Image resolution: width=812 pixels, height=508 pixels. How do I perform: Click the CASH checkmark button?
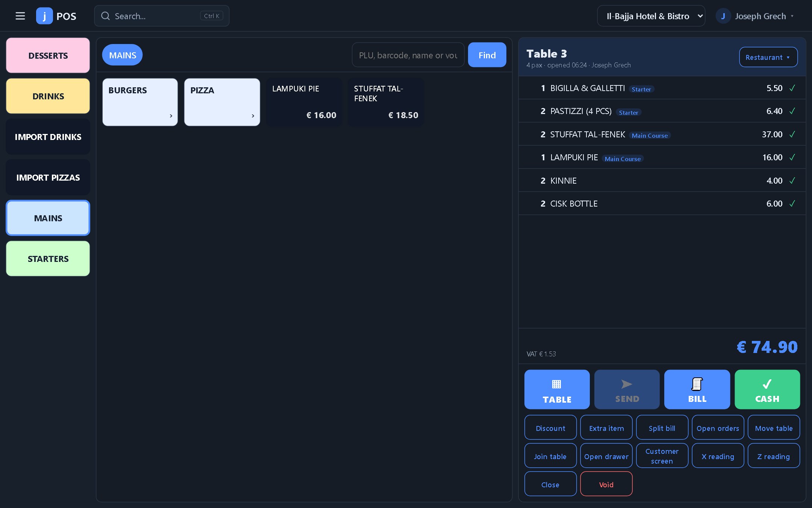[x=767, y=389]
